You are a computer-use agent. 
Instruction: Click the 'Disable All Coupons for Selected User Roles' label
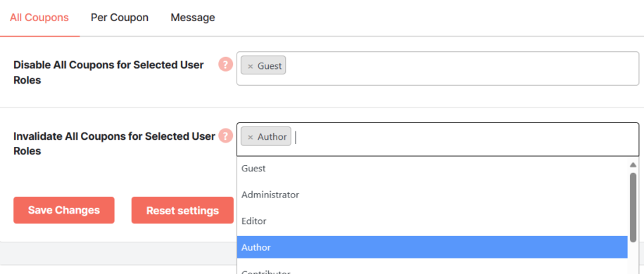click(x=108, y=72)
